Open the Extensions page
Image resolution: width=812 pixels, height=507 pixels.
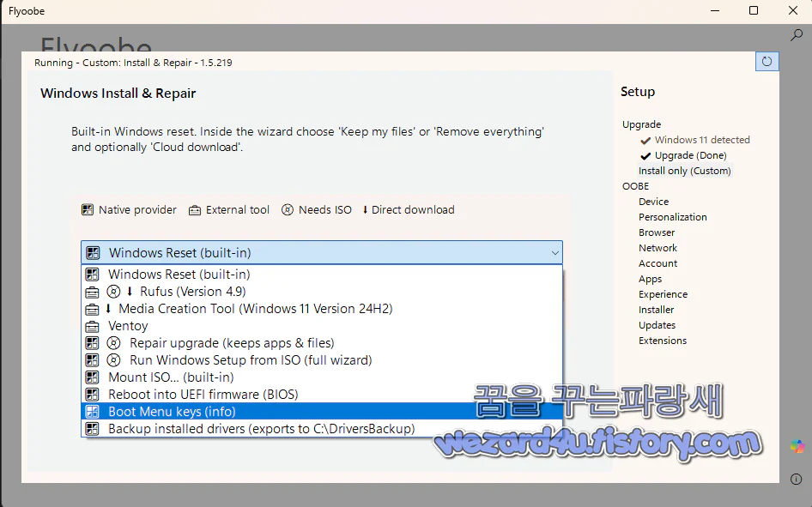663,341
